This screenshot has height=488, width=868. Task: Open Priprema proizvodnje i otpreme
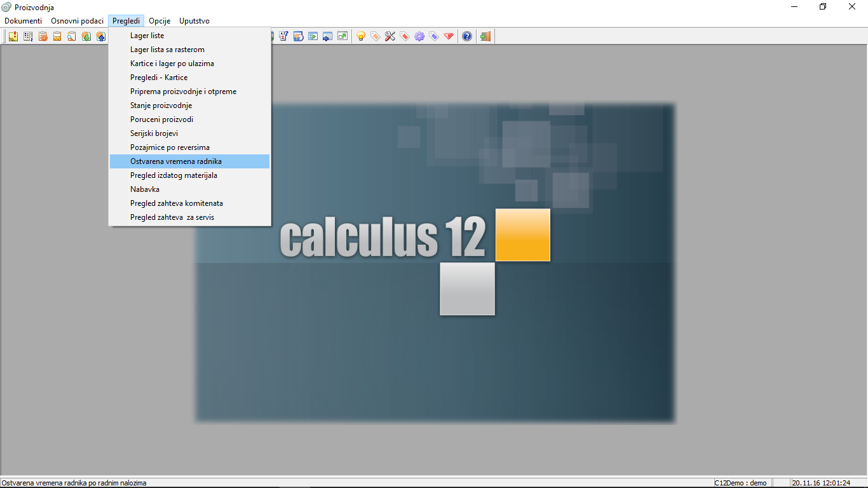[x=189, y=91]
